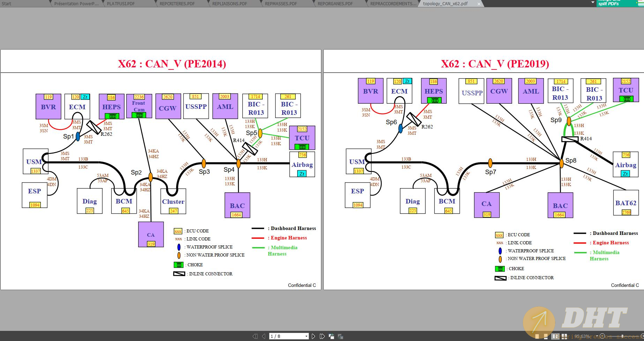
Task: Click ': INLINE CONNECTOR' legend text on PE2014 page
Action: (209, 274)
